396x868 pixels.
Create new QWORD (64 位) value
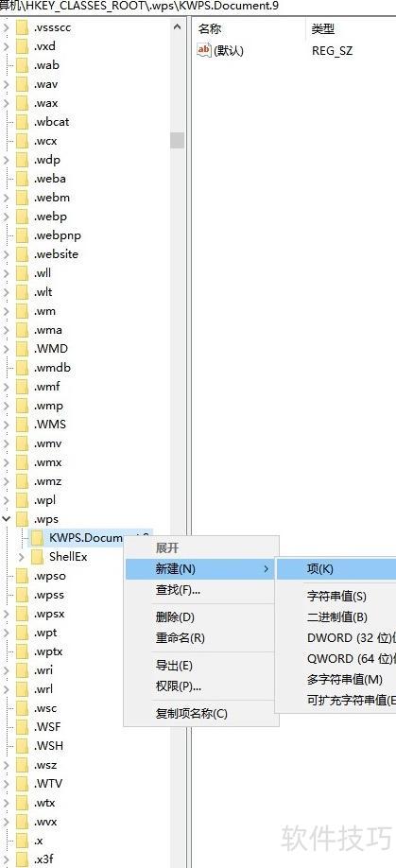[x=336, y=659]
